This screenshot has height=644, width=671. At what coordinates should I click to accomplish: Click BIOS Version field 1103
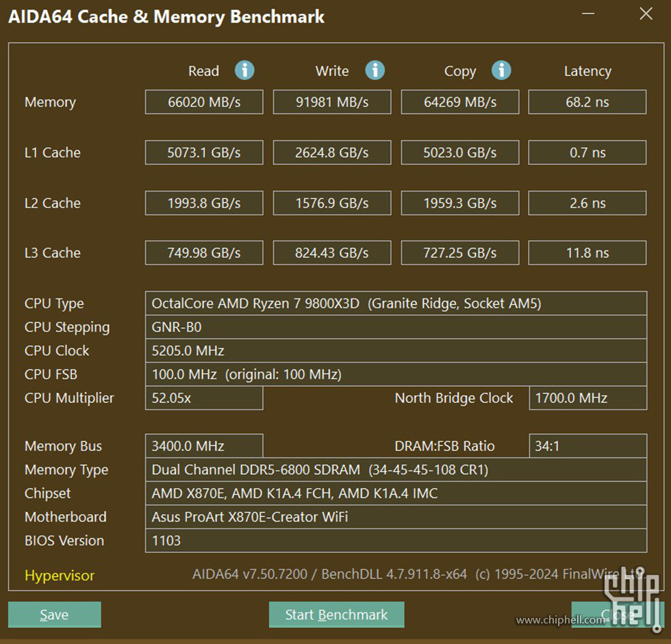pos(396,541)
